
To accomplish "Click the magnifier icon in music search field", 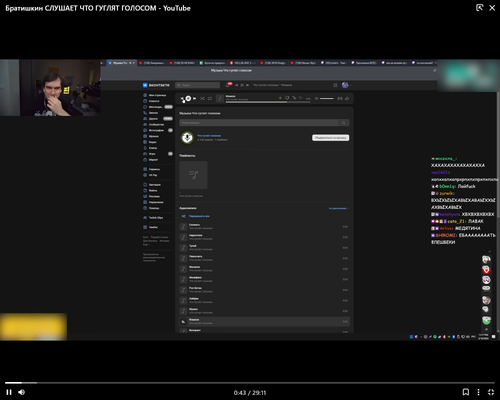I will pyautogui.click(x=344, y=123).
